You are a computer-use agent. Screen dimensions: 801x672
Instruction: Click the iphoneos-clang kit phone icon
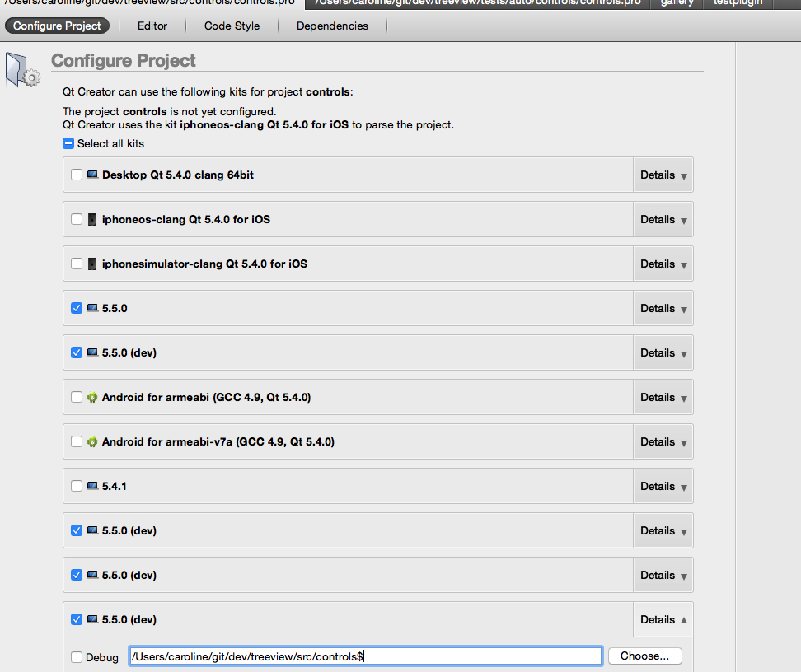(x=92, y=220)
